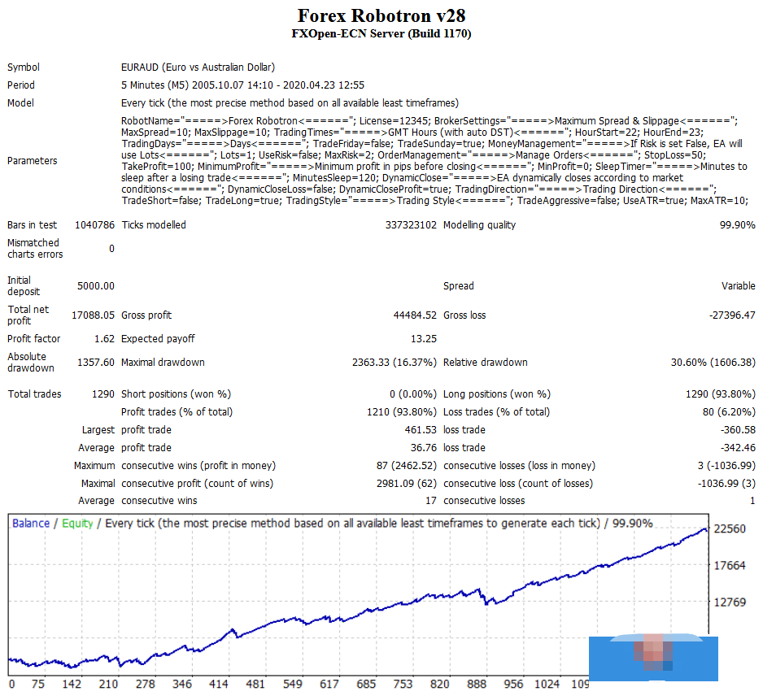Viewport: 763px width, 700px height.
Task: Click the Profit factor value 1.62
Action: [x=103, y=339]
